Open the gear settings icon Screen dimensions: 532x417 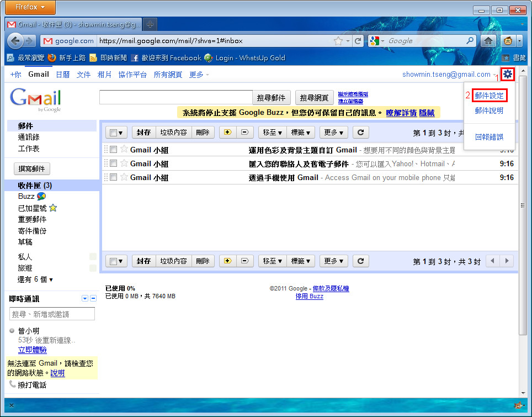(x=508, y=74)
